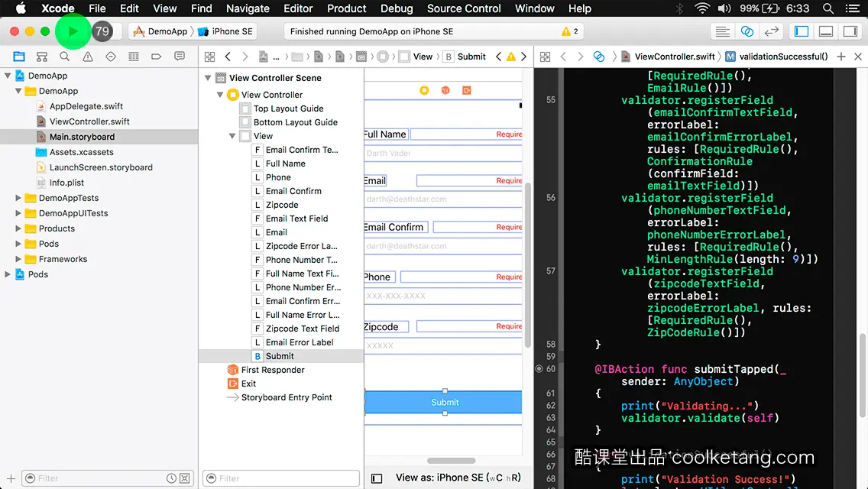Click the warning icon in storyboard jump bar
Image resolution: width=868 pixels, height=489 pixels.
point(511,57)
